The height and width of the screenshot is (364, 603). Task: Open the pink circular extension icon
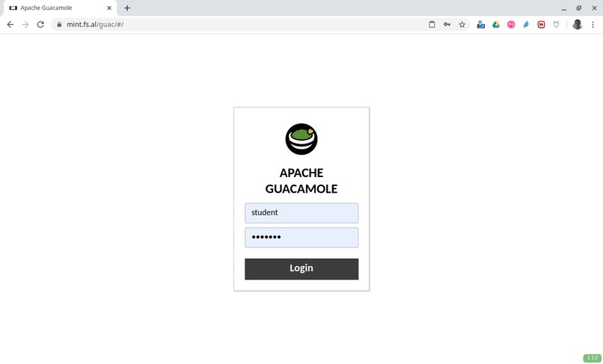click(511, 25)
